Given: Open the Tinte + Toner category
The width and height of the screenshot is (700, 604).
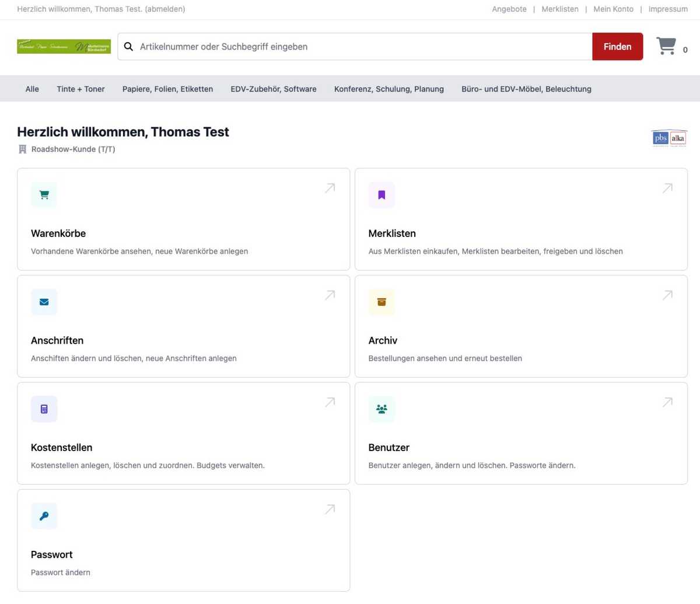Looking at the screenshot, I should point(80,89).
